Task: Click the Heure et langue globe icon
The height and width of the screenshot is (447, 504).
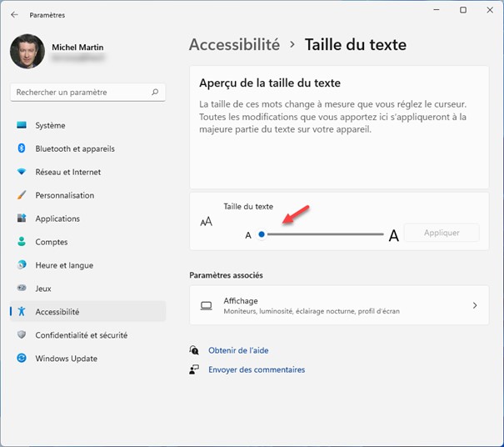Action: click(22, 265)
